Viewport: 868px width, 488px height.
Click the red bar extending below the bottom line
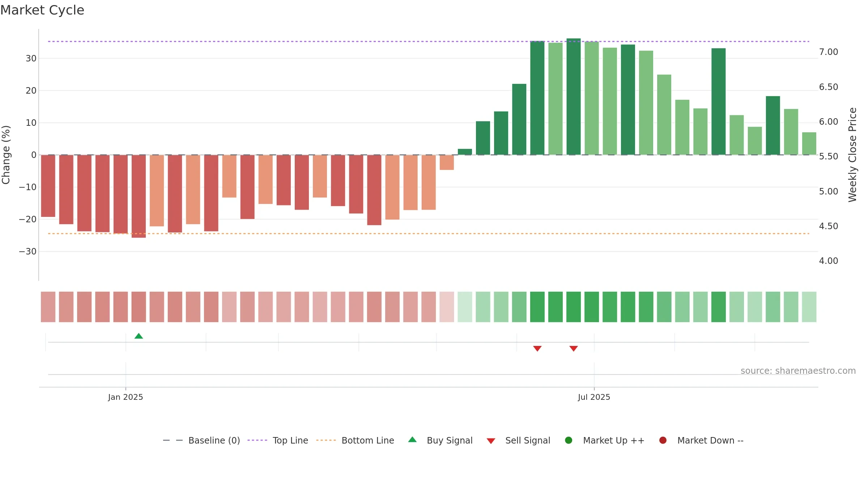(x=139, y=196)
